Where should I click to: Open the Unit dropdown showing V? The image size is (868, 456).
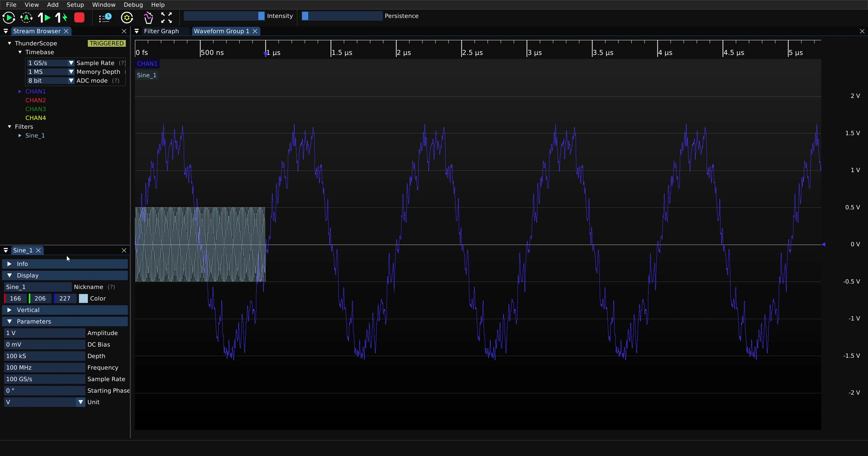pyautogui.click(x=44, y=402)
